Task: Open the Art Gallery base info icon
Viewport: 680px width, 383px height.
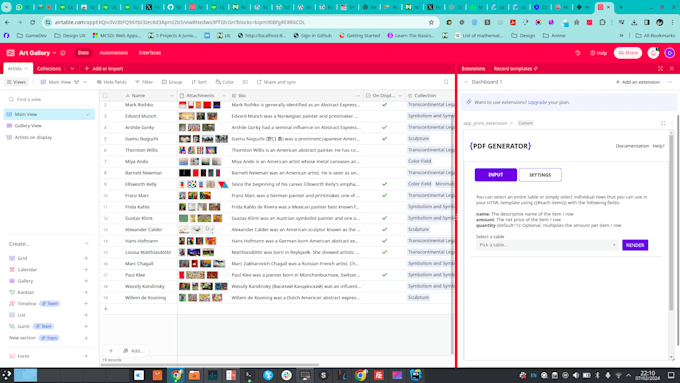Action: click(63, 53)
